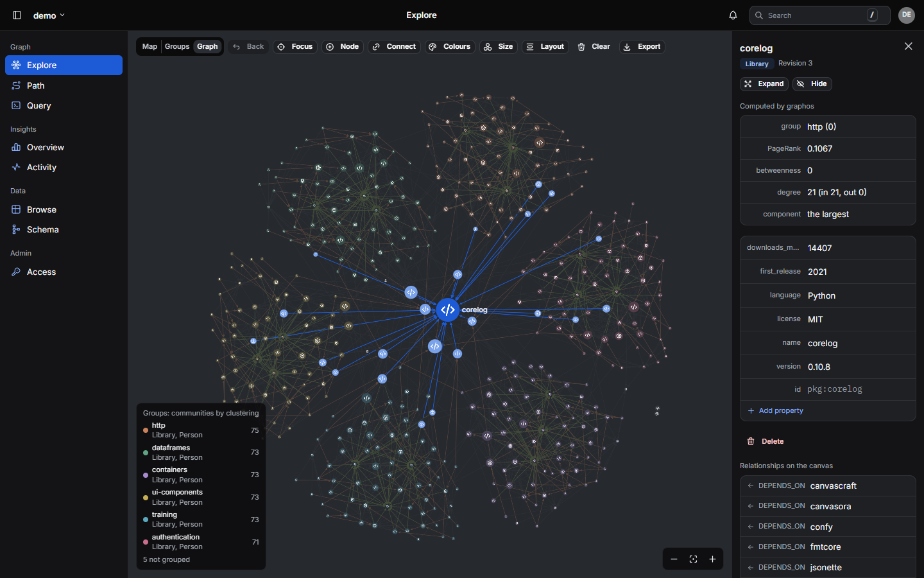The image size is (924, 578).
Task: Toggle the sidebar panel icon
Action: pos(17,15)
